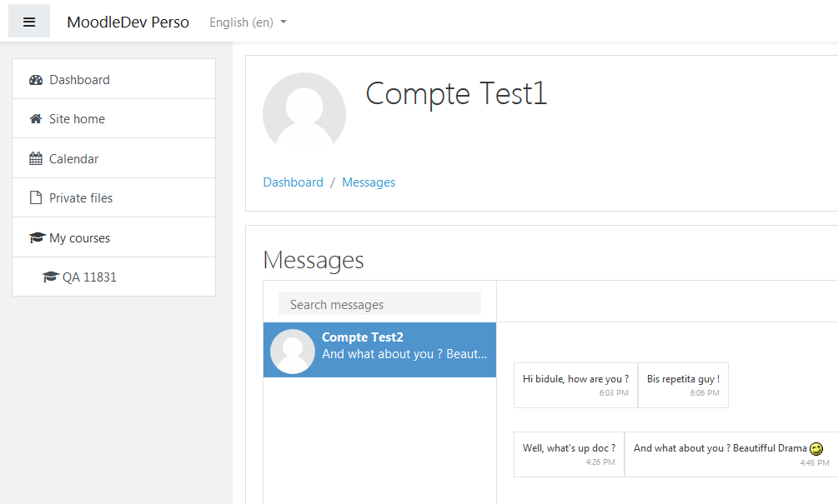
Task: Click the Compte Test2 contact avatar
Action: tap(293, 351)
